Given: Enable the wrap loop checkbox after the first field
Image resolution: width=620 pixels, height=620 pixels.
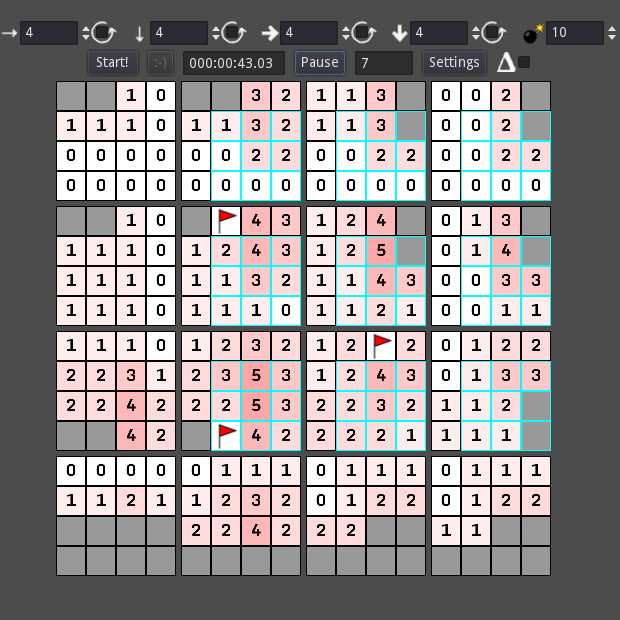Looking at the screenshot, I should [x=105, y=33].
